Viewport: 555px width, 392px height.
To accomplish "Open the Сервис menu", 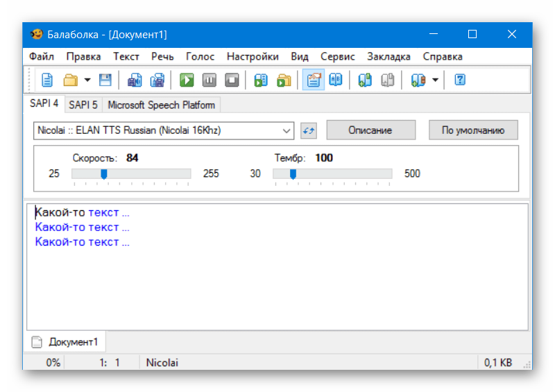I will [338, 57].
